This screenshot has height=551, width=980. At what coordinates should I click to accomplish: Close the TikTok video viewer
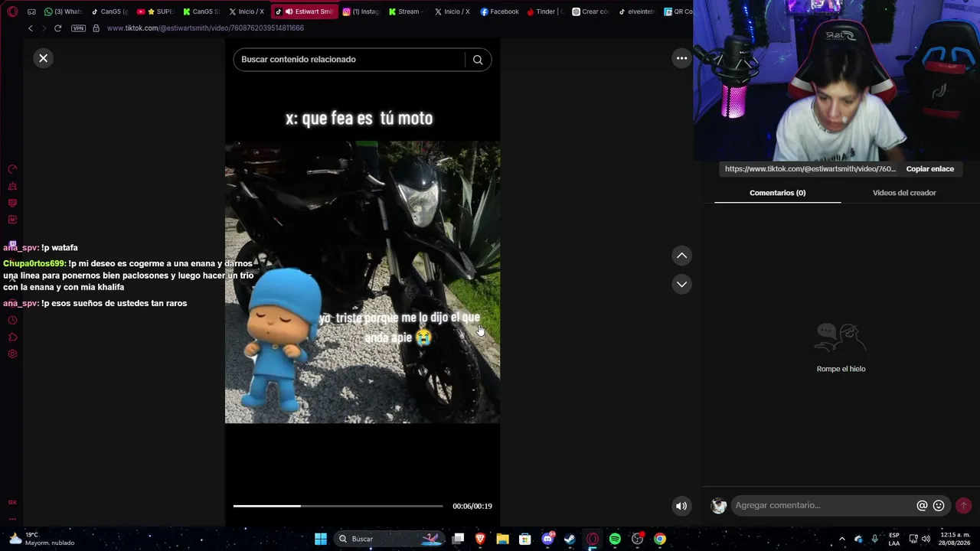pyautogui.click(x=44, y=58)
